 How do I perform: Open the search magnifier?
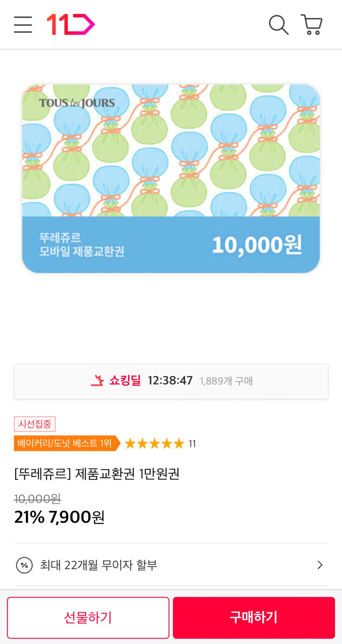279,25
